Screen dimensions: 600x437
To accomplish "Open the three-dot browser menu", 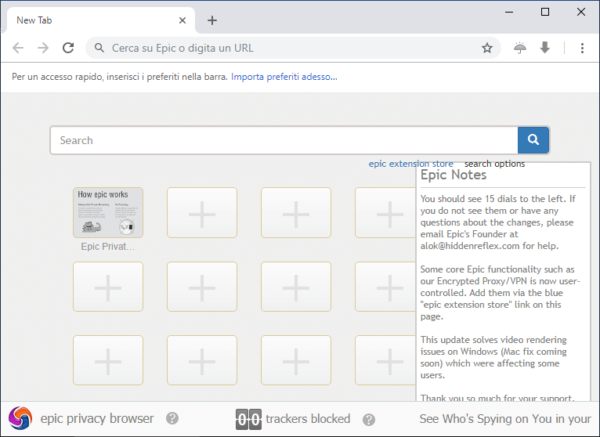I will point(582,48).
